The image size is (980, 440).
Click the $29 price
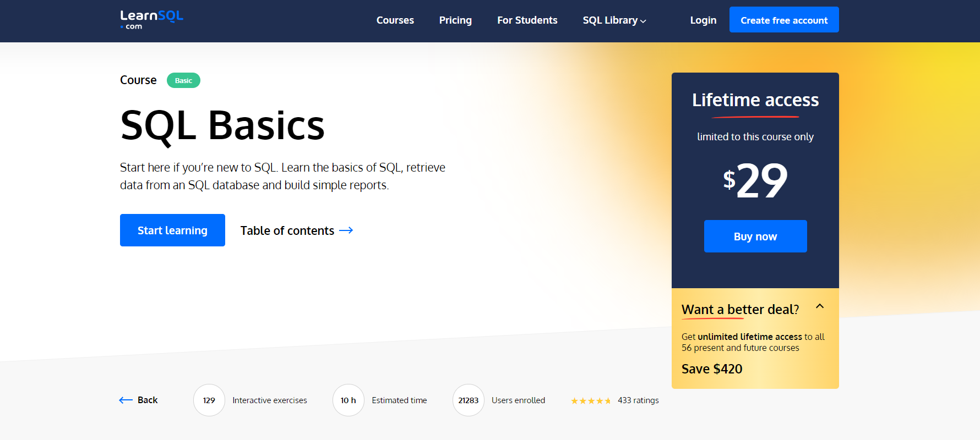coord(755,180)
